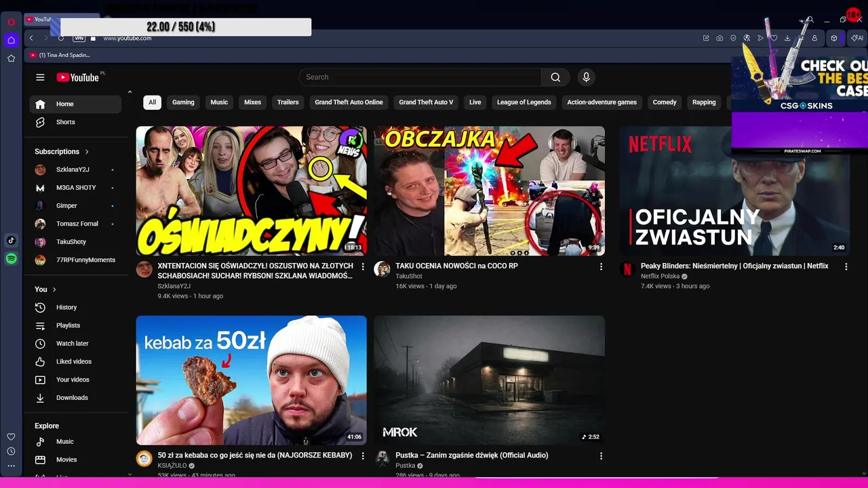Click the Home sidebar button
868x488 pixels.
[75, 104]
